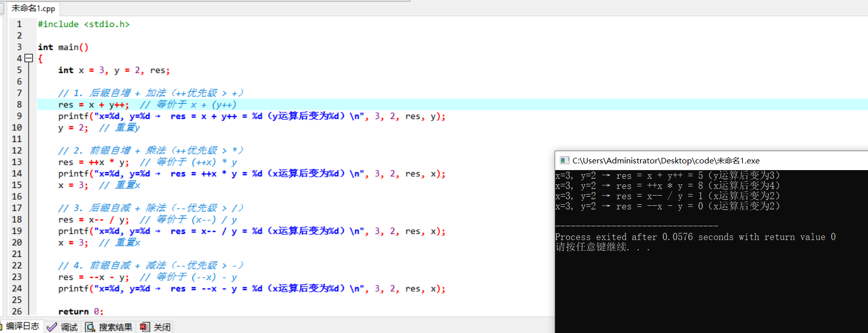This screenshot has height=333, width=868.
Task: Click the comment '// 重置y'
Action: tap(119, 128)
